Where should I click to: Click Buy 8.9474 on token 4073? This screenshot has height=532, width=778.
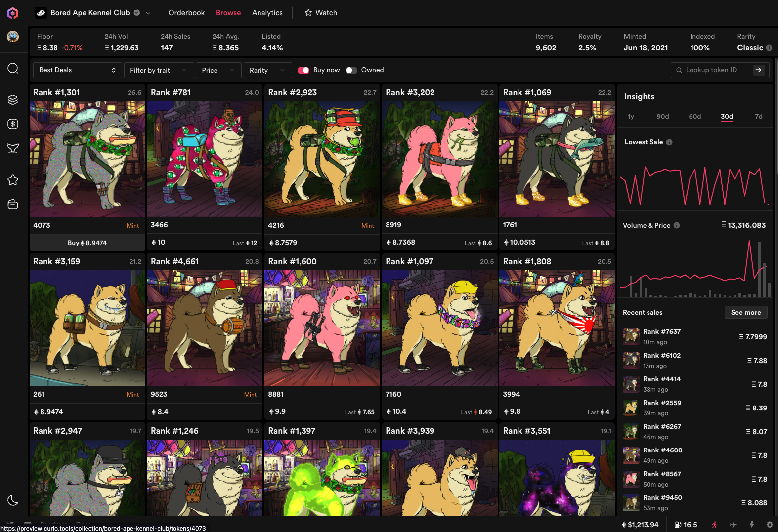pos(87,243)
